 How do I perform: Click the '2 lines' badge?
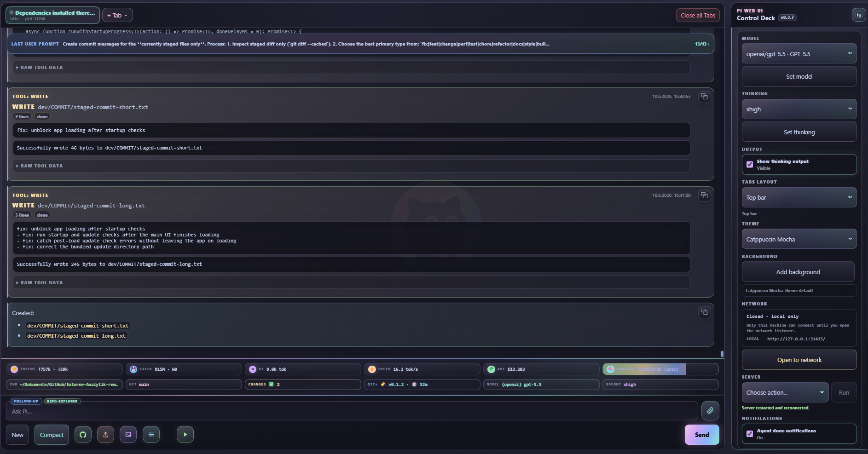click(22, 117)
